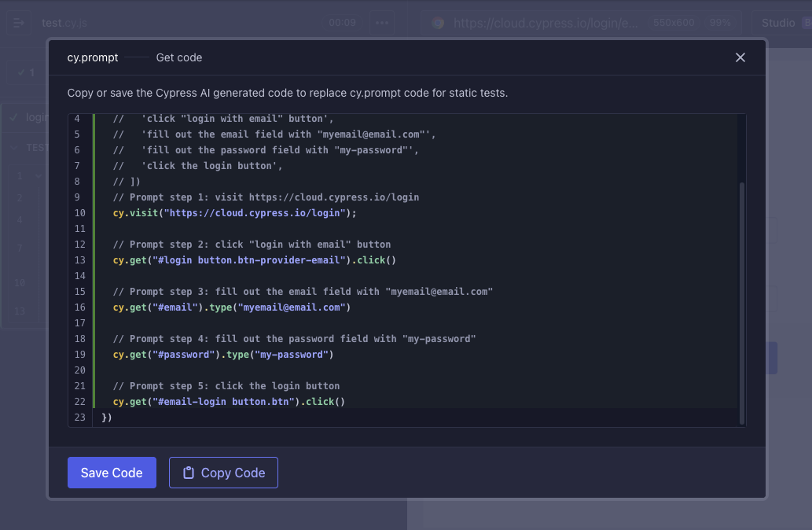Click the Save Code button
The height and width of the screenshot is (530, 812).
click(112, 473)
